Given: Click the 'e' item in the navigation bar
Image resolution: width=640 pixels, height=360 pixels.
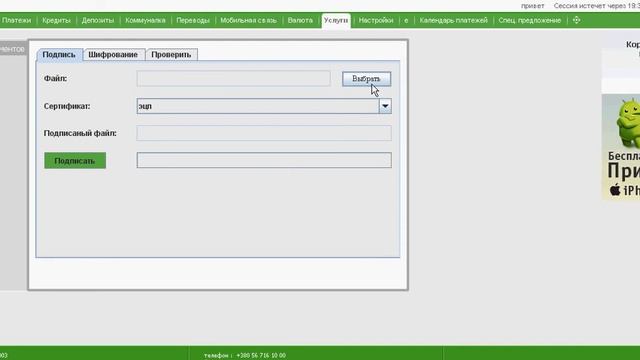Looking at the screenshot, I should coord(406,20).
